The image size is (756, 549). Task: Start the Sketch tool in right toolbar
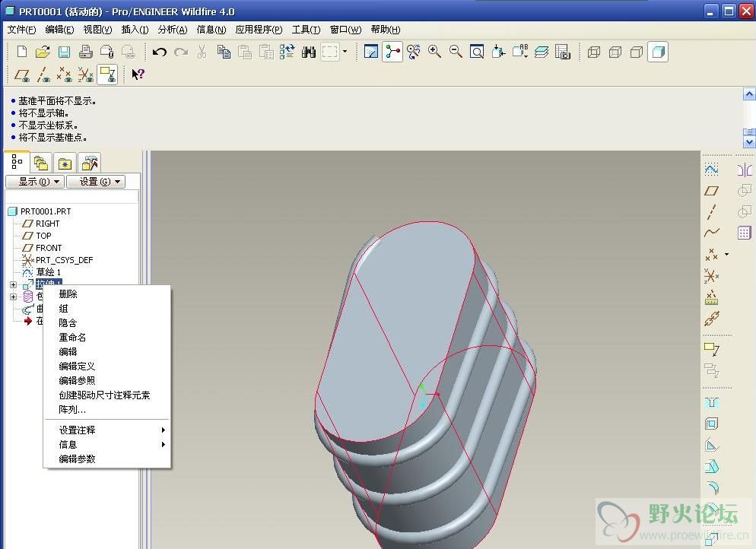(x=712, y=169)
